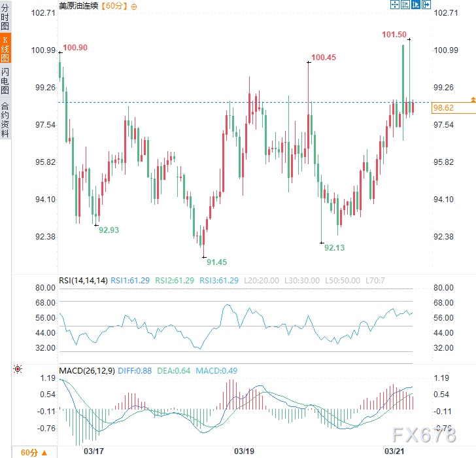This screenshot has width=476, height=458.
Task: Click the 91.45 low price marker
Action: 216,262
